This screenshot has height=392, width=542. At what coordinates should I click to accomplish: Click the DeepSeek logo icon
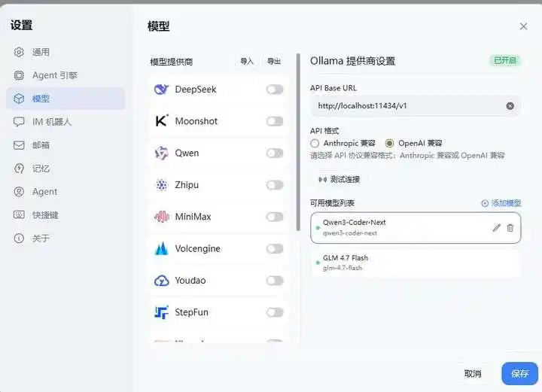161,90
